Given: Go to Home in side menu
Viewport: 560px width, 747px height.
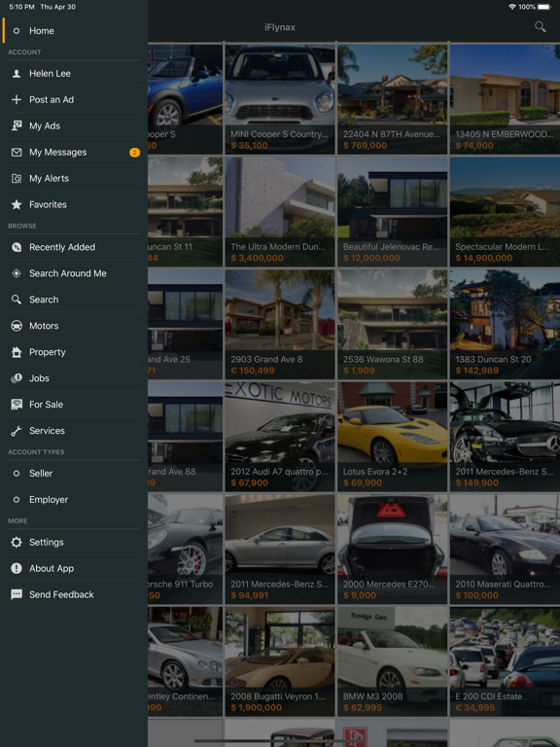Looking at the screenshot, I should pos(74,31).
